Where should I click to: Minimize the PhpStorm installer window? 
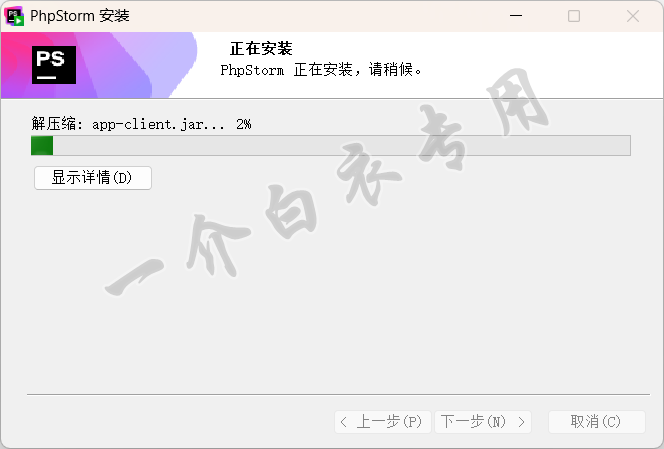pyautogui.click(x=516, y=16)
